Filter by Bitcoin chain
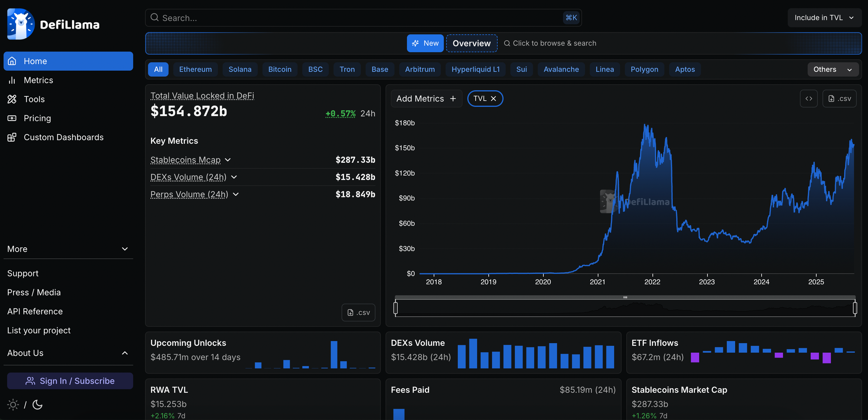 coord(280,69)
